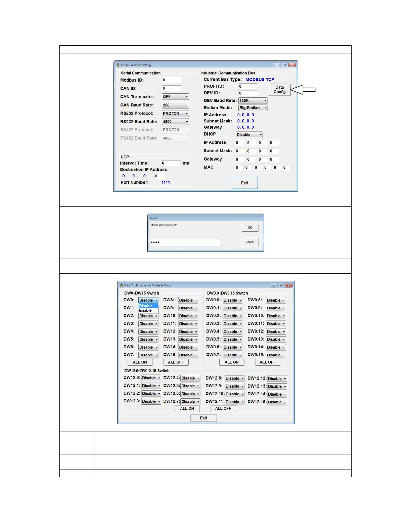
Task: Open the DW12.5 dropdown
Action: coord(190,386)
